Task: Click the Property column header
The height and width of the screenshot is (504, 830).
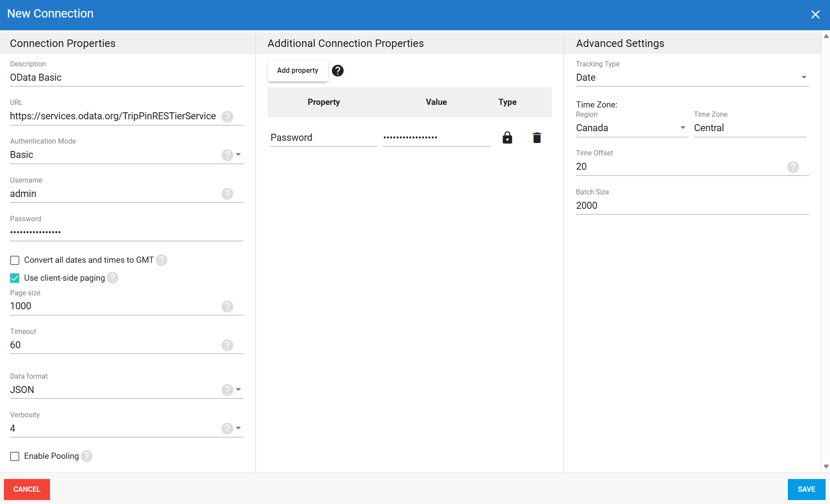Action: (x=324, y=102)
